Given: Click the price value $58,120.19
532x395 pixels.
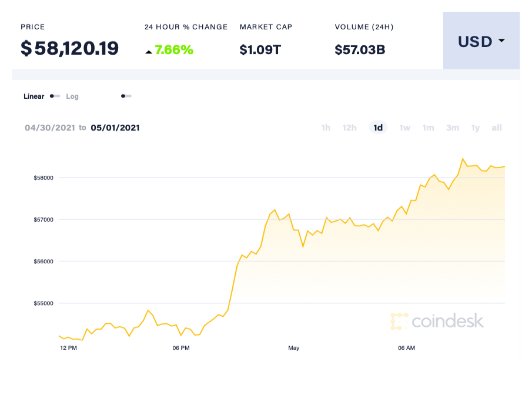Looking at the screenshot, I should 69,48.
